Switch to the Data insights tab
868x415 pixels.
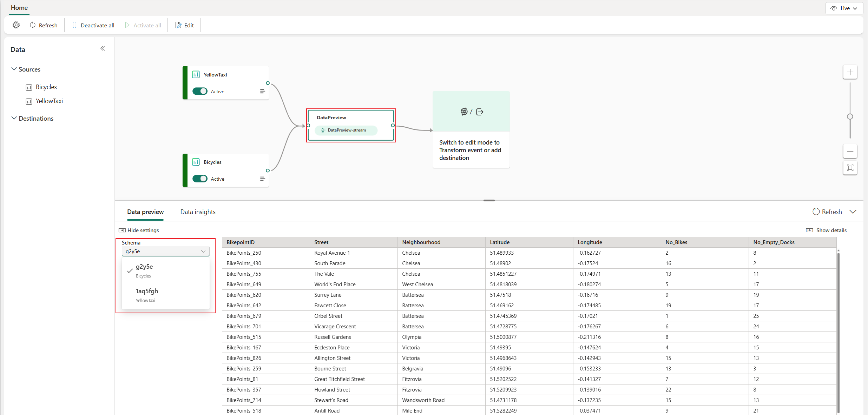pyautogui.click(x=198, y=212)
